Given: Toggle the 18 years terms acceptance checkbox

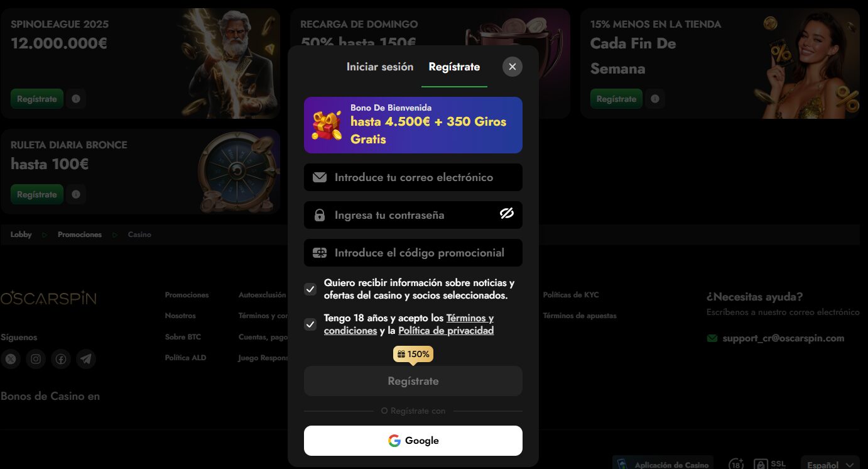Looking at the screenshot, I should (310, 324).
